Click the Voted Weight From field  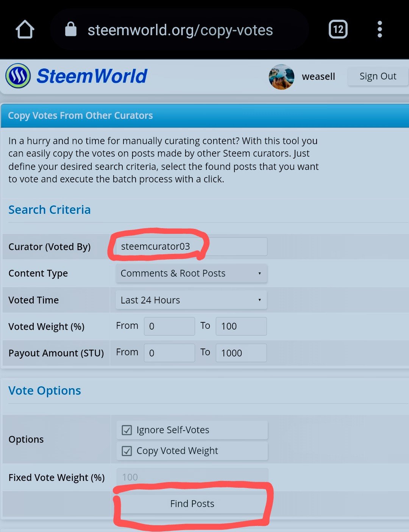point(169,326)
